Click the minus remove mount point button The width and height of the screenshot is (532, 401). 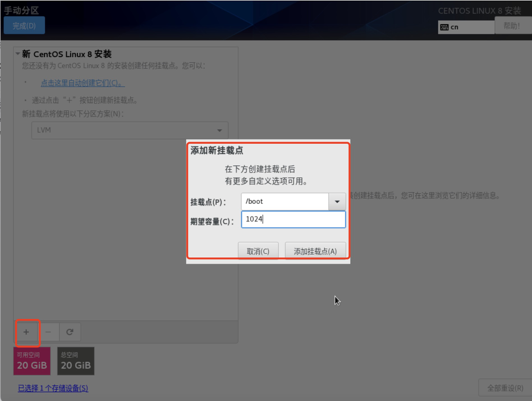48,332
